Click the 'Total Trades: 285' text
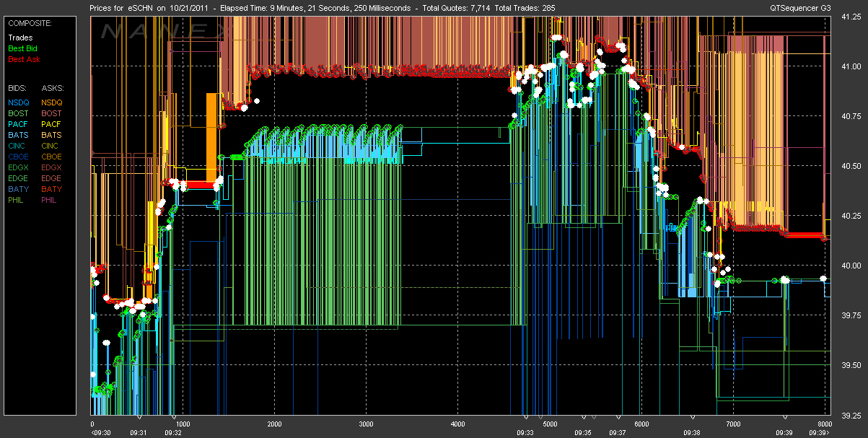This screenshot has height=438, width=868. [x=526, y=8]
